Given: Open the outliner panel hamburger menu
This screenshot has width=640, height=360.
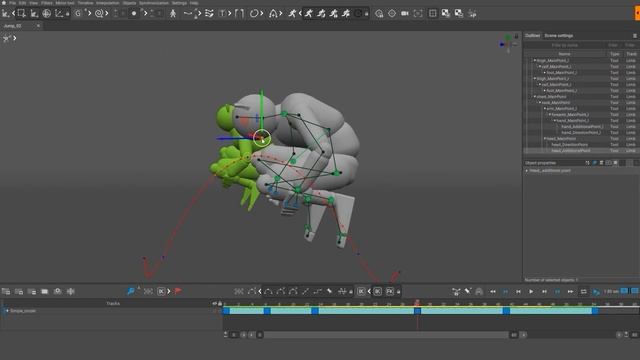Looking at the screenshot, I should click(x=635, y=36).
